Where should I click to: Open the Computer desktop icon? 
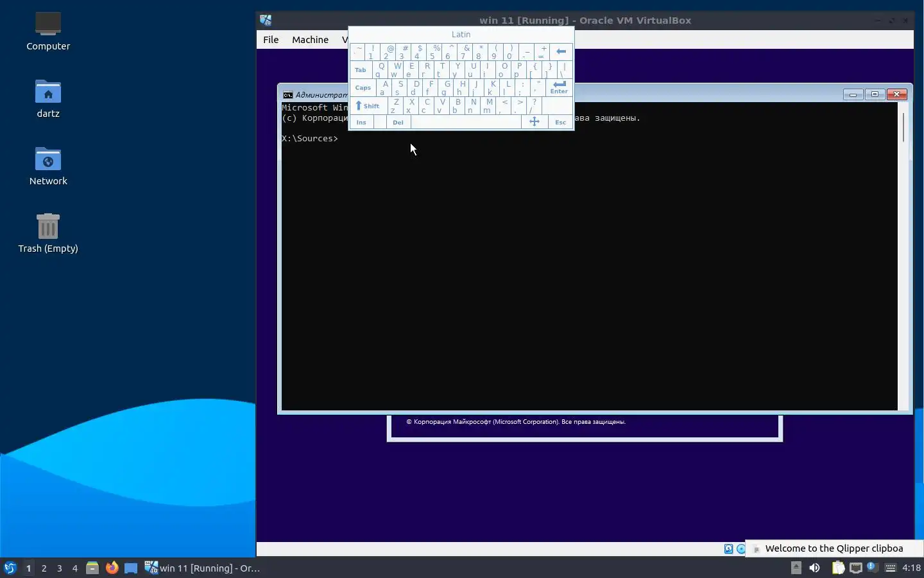(x=48, y=31)
